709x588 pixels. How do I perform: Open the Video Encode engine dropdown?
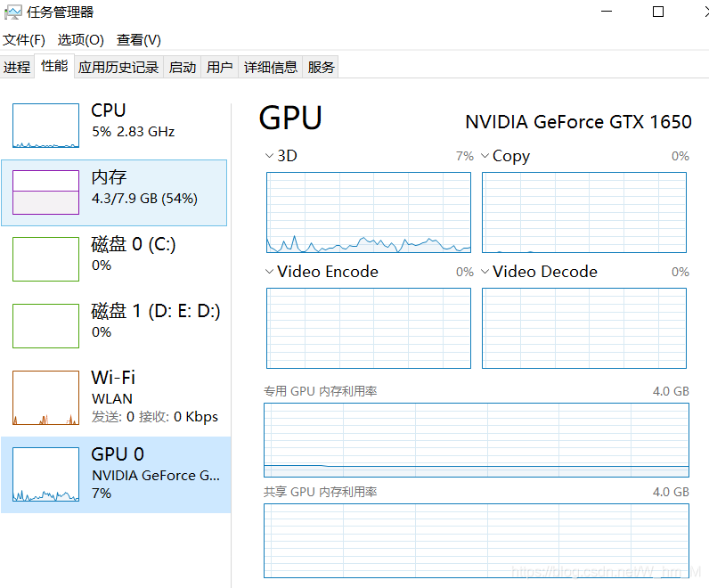[270, 272]
